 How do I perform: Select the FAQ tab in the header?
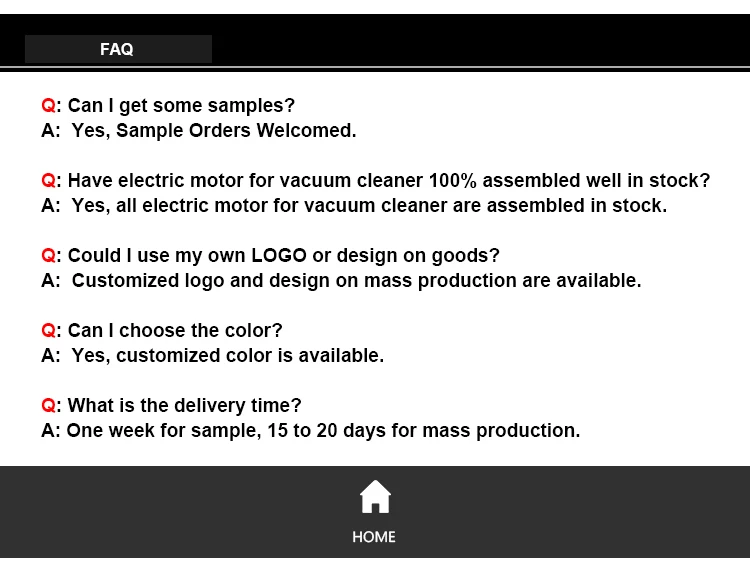118,49
